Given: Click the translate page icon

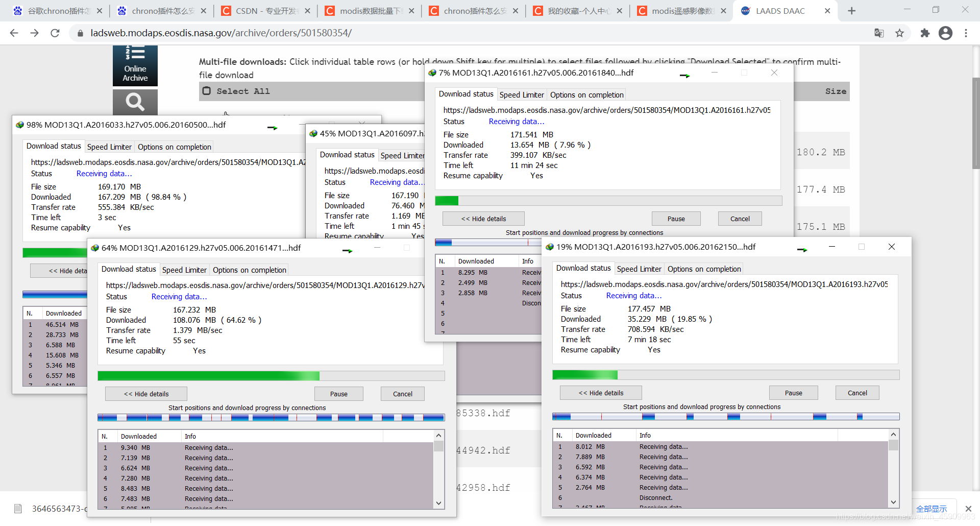Looking at the screenshot, I should point(879,33).
